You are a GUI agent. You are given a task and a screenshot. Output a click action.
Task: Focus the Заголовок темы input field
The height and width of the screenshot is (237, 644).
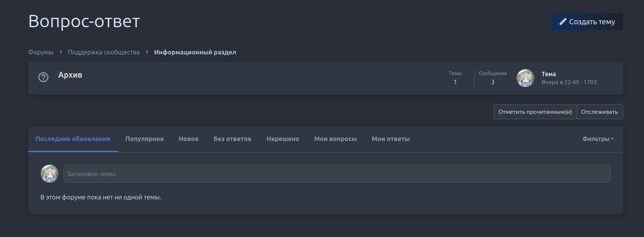[x=337, y=174]
